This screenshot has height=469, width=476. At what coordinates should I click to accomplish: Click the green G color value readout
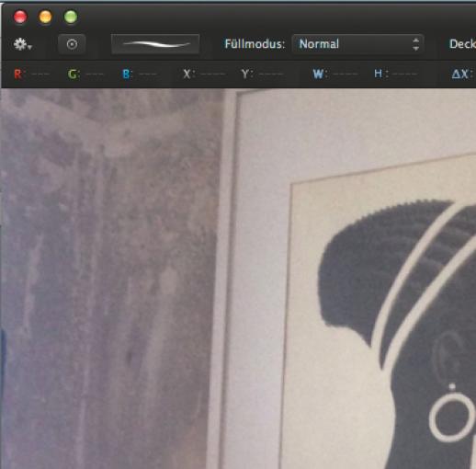point(85,74)
